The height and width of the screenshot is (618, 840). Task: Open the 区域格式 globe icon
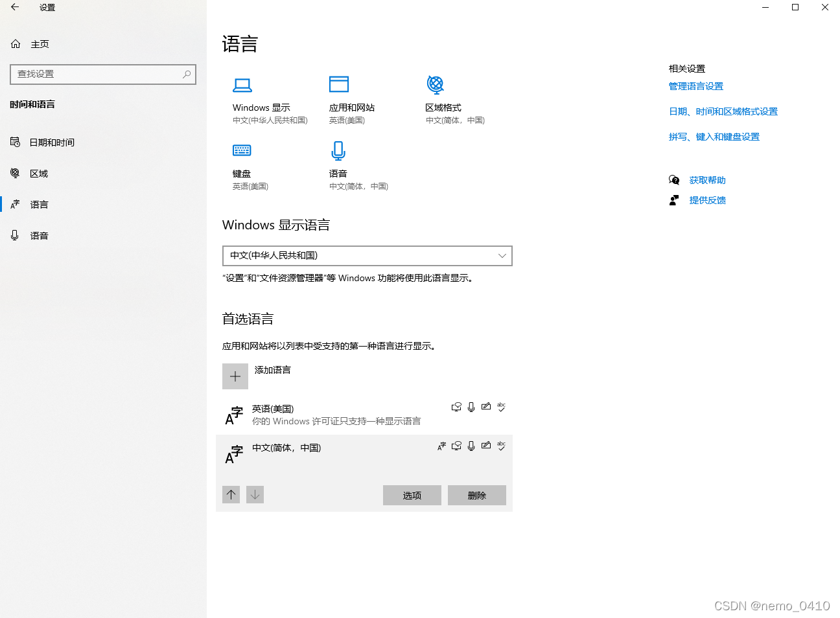[x=436, y=85]
